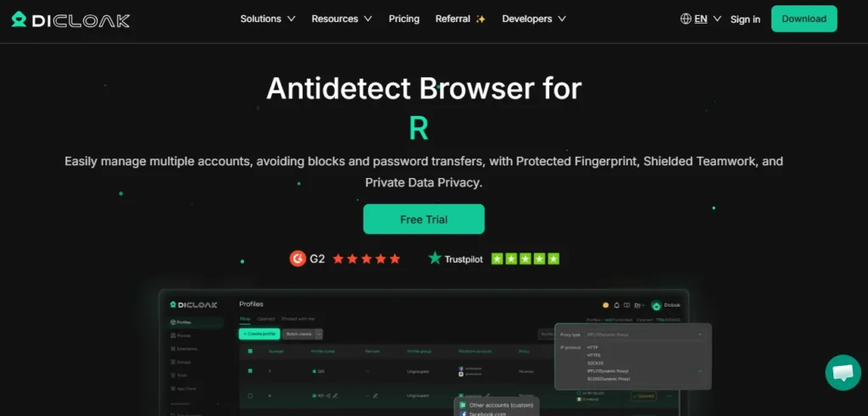
Task: Choose SOCKS5 in the IP protocol list
Action: 595,363
